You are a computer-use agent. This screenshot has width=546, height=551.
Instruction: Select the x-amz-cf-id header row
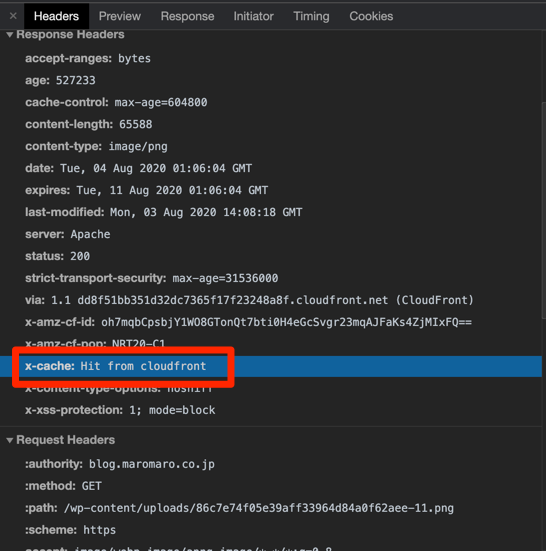271,322
